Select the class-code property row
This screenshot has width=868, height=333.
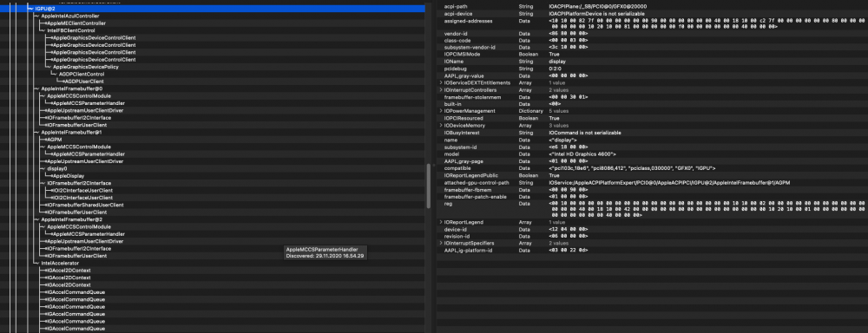pyautogui.click(x=652, y=41)
